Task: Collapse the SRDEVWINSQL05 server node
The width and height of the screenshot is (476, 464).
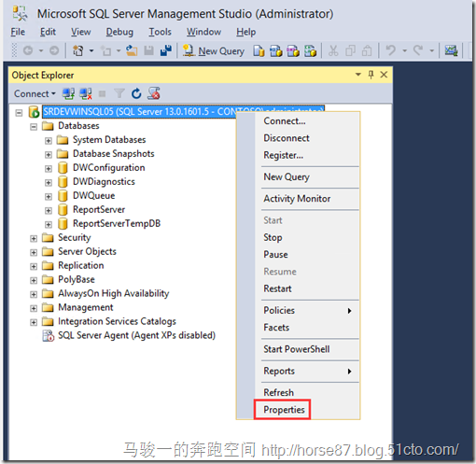Action: (19, 113)
